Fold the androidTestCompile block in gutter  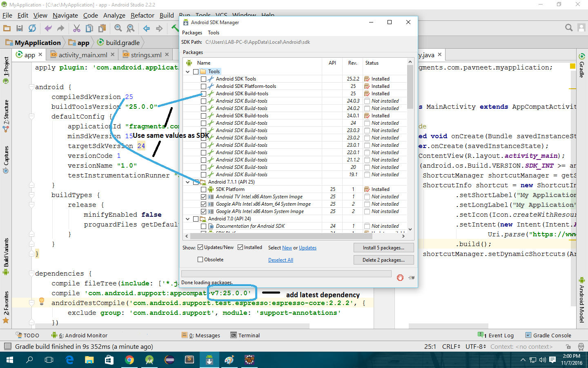click(x=31, y=303)
